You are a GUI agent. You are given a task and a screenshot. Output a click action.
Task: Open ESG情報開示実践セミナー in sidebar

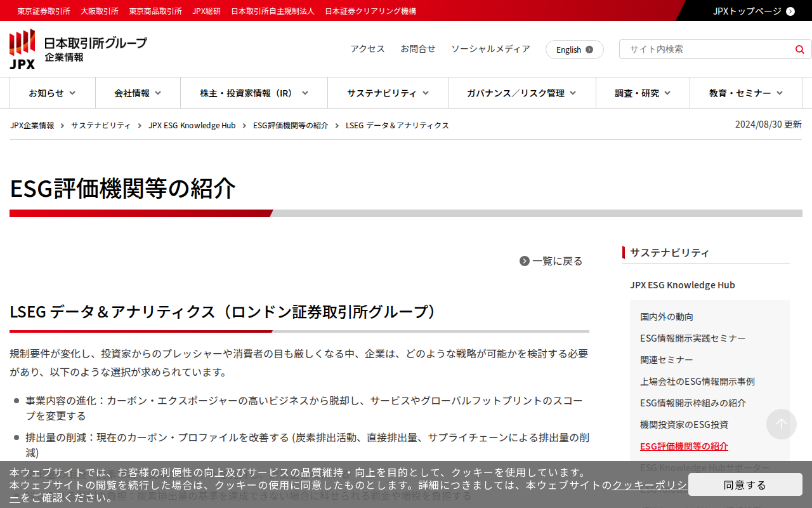(x=693, y=338)
